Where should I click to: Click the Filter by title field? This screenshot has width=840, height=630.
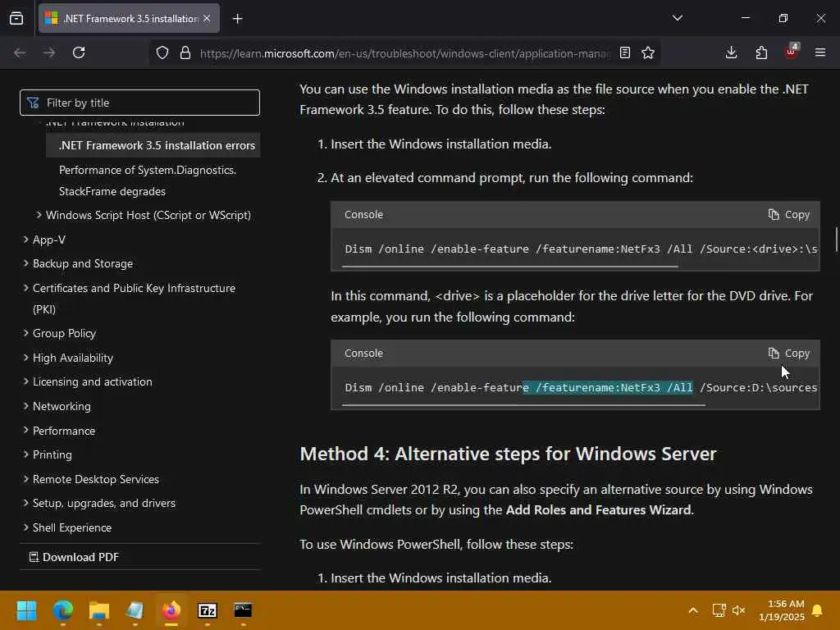[x=139, y=103]
